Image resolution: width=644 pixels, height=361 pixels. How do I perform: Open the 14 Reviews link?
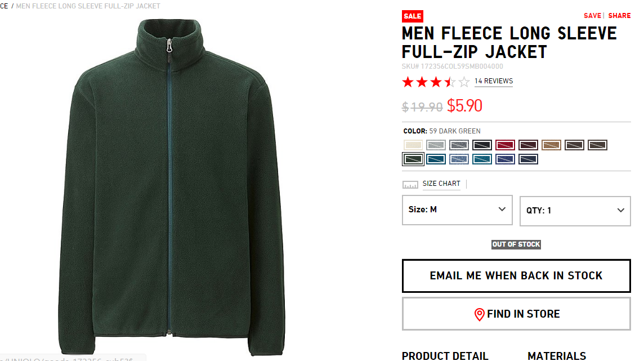coord(494,81)
